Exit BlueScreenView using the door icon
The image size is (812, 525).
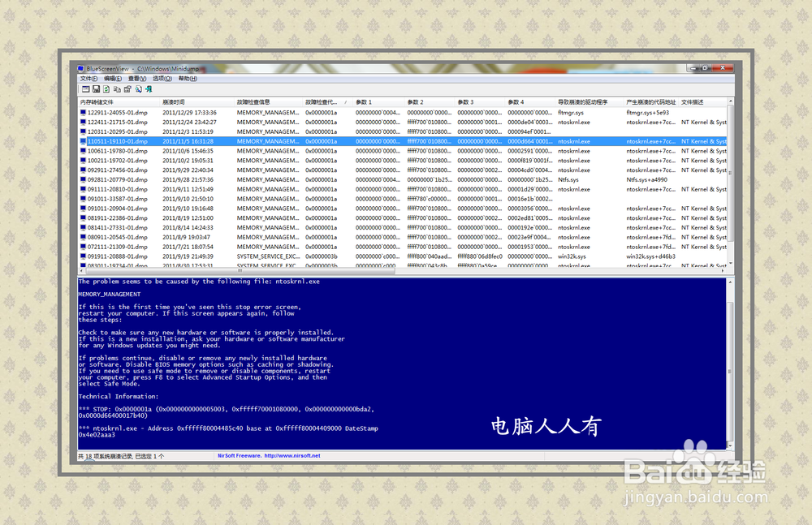[x=149, y=89]
